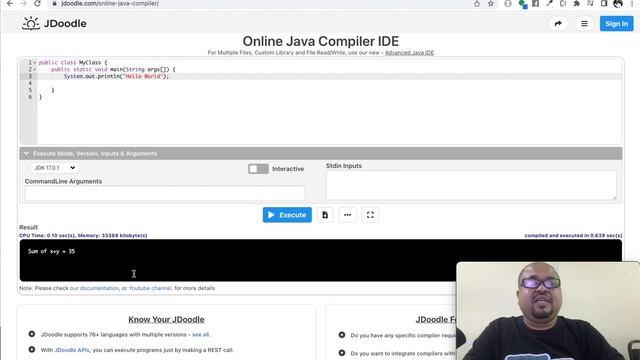Run the code with Execute
640x360 pixels.
pos(287,215)
